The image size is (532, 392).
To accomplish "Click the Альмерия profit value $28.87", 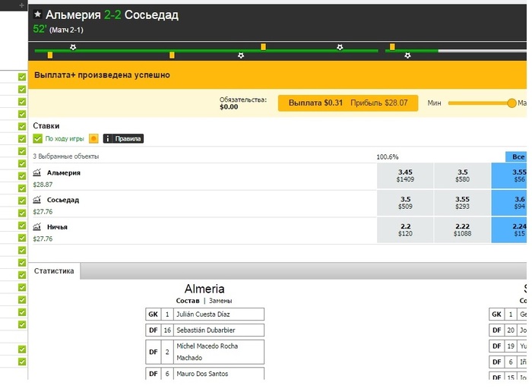I will (43, 185).
